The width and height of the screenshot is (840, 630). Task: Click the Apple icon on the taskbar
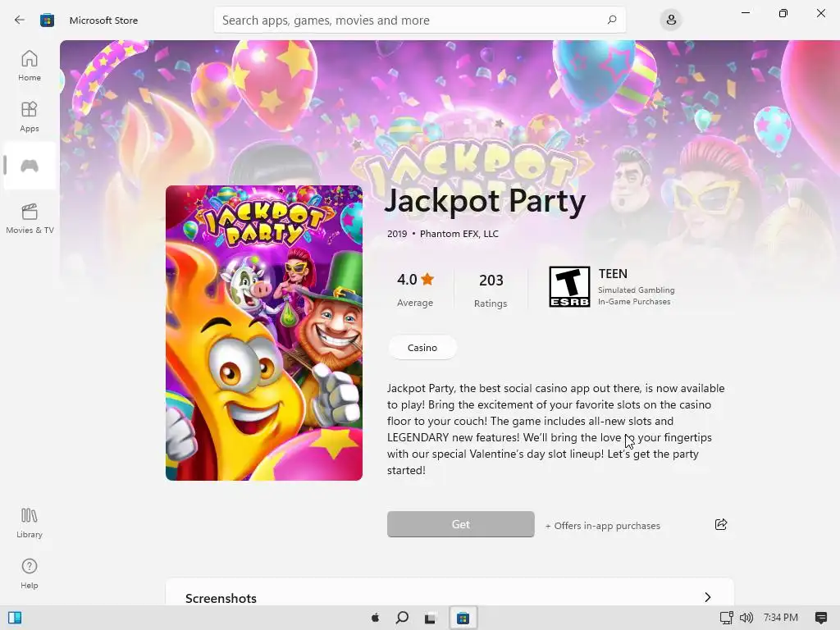[376, 618]
